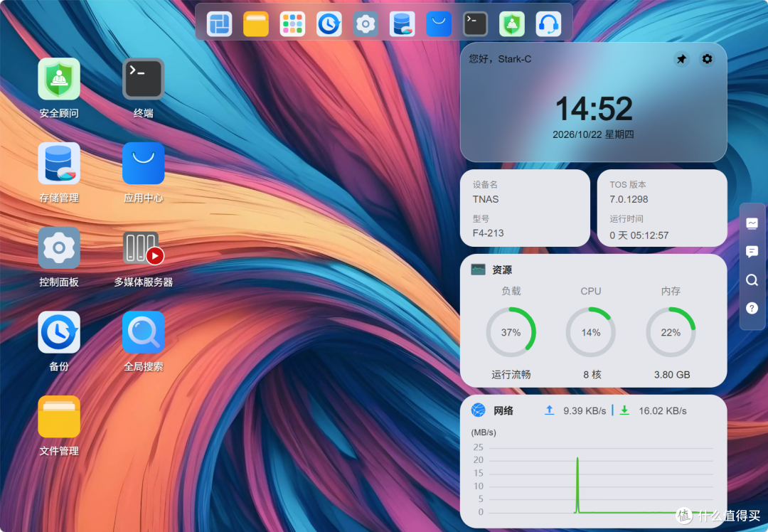768x532 pixels.
Task: Open the help question mark sidebar icon
Action: [752, 308]
